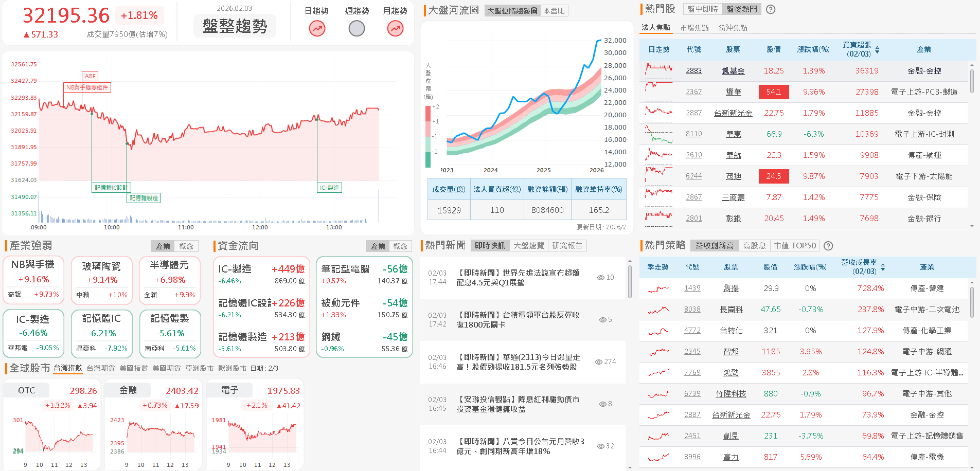Open the 美國指數 tab in 全球股市
Image resolution: width=980 pixels, height=471 pixels.
click(x=135, y=368)
